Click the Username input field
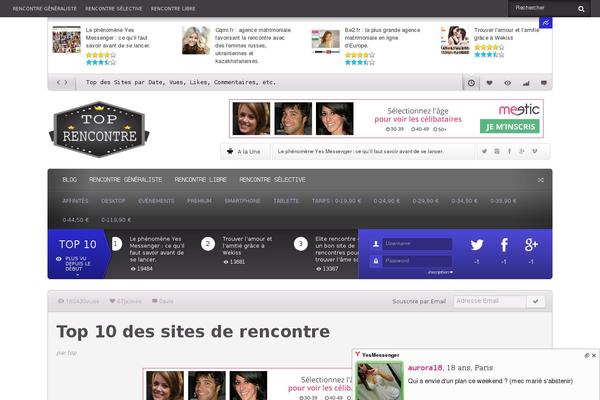Screen dimensions: 600x400 pos(417,244)
